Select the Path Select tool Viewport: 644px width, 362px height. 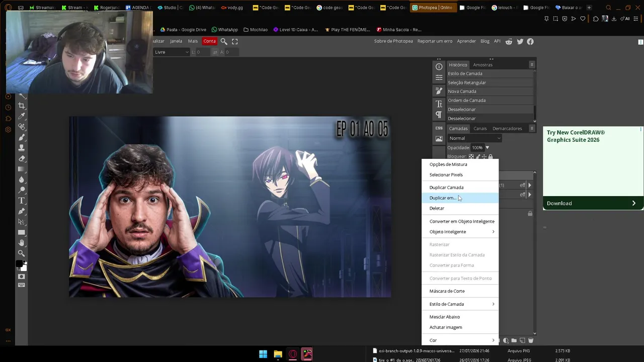[x=22, y=222]
